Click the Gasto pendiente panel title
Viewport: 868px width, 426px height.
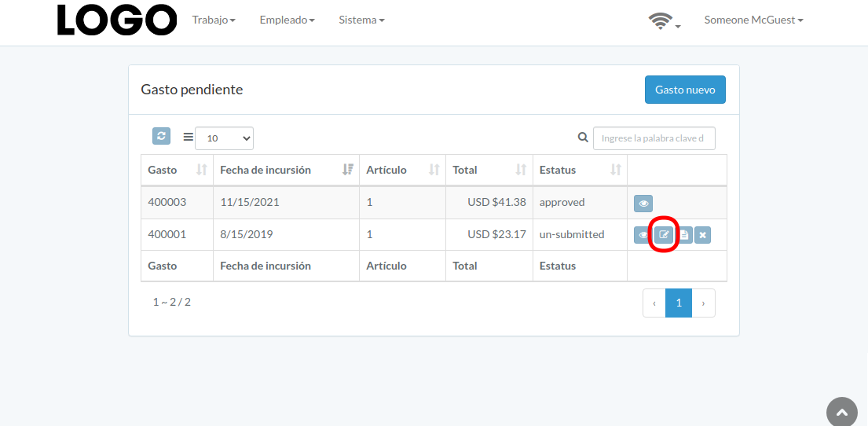point(192,89)
